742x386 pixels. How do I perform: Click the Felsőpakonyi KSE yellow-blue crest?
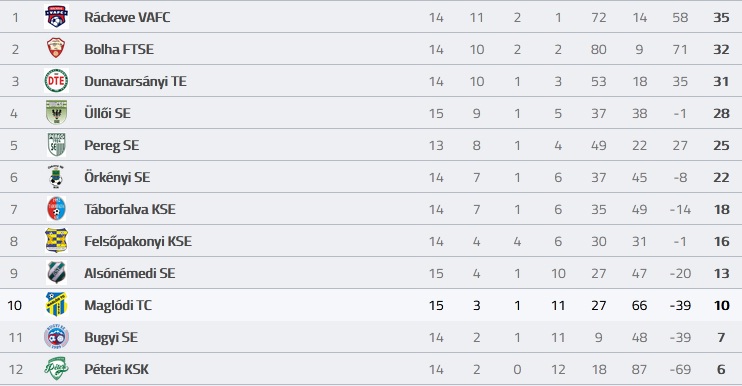tap(56, 241)
